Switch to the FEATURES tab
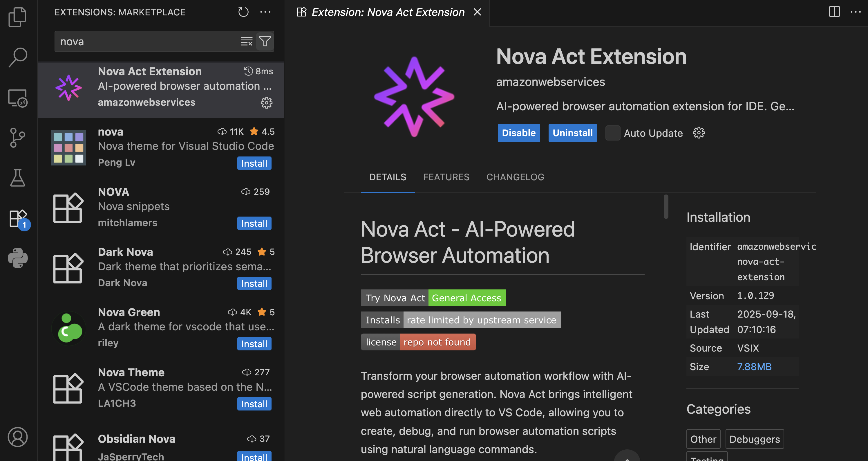868x461 pixels. [x=446, y=177]
